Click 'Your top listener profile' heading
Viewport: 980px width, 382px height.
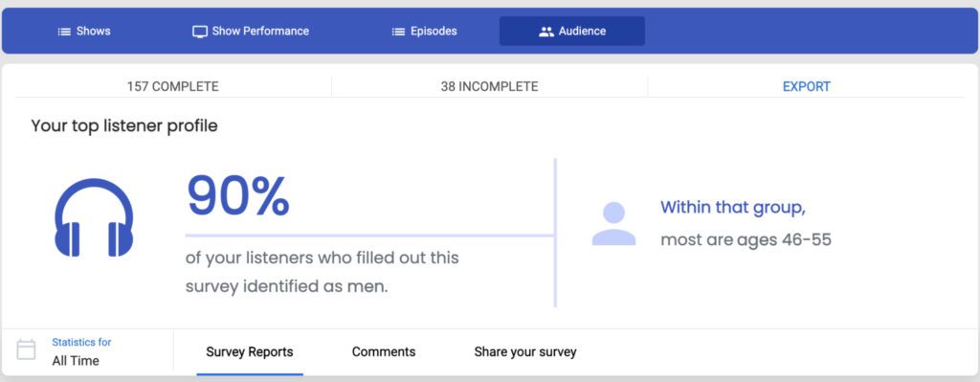(124, 125)
